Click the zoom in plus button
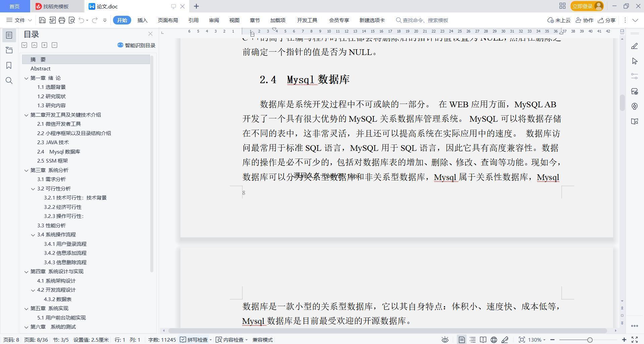 click(624, 340)
